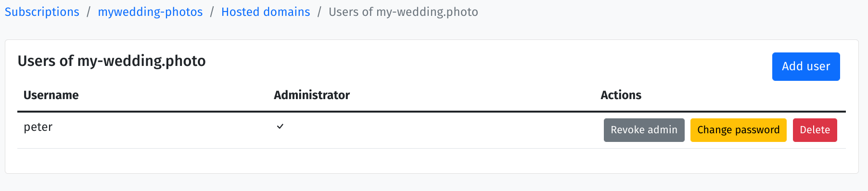Click the slash separator after mywedding-photos
Screen dimensions: 868x191
pos(212,12)
